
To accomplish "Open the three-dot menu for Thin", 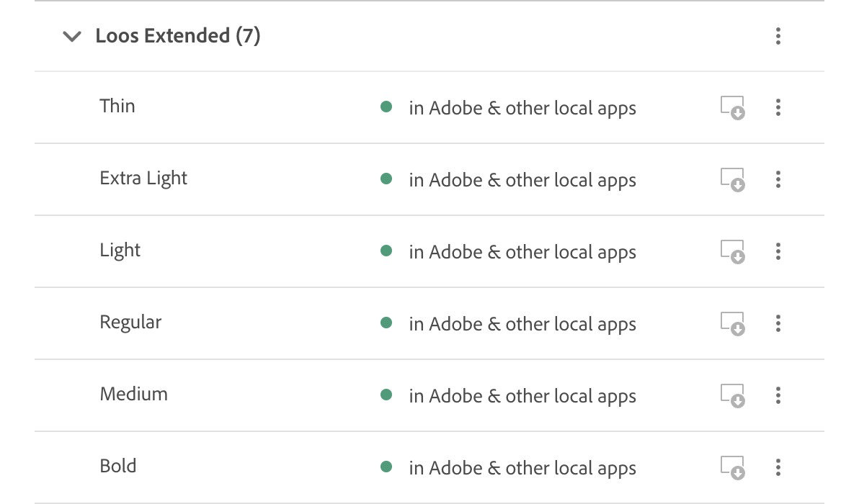I will (778, 108).
